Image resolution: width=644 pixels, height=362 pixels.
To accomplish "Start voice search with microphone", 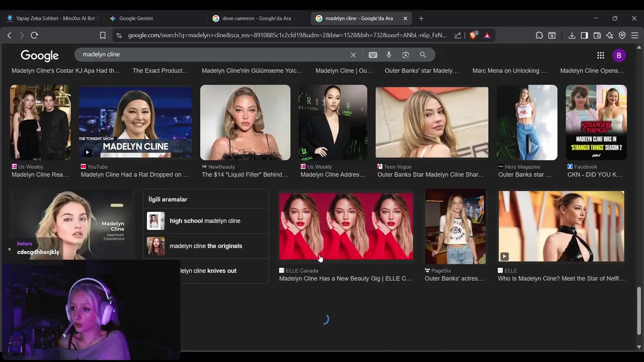I will tap(389, 55).
